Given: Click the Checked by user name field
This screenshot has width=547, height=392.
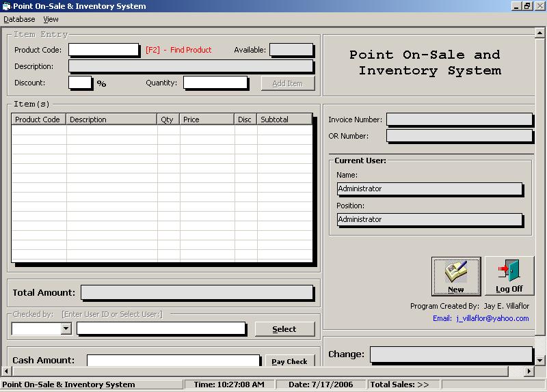Looking at the screenshot, I should (x=161, y=329).
